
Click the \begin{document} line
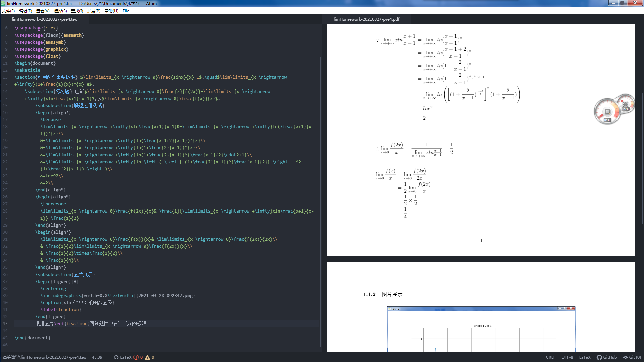click(35, 63)
